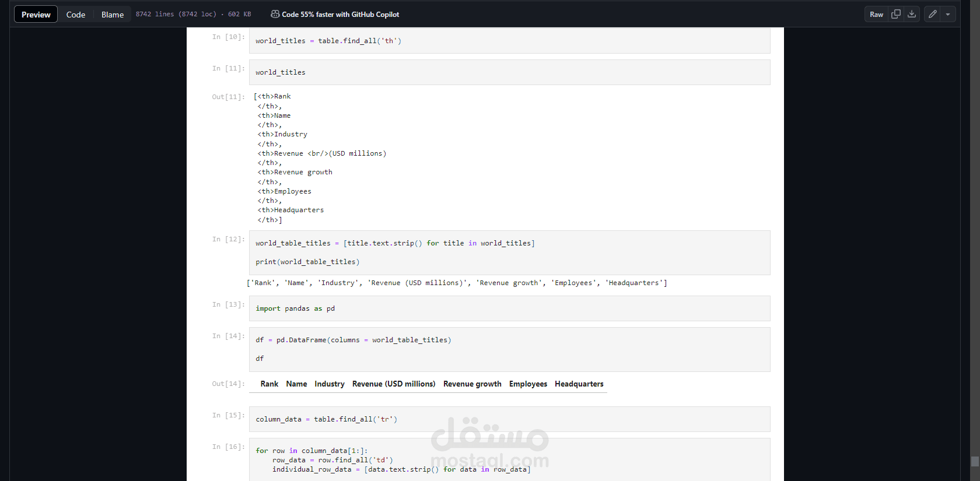Viewport: 980px width, 481px height.
Task: Select the Revenue (USD millions) column header
Action: 394,384
